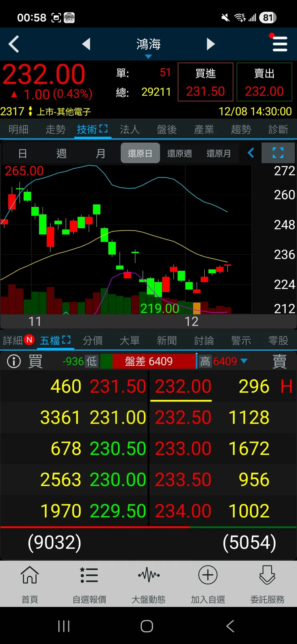
Task: Open the 零股 tab
Action: point(278,341)
